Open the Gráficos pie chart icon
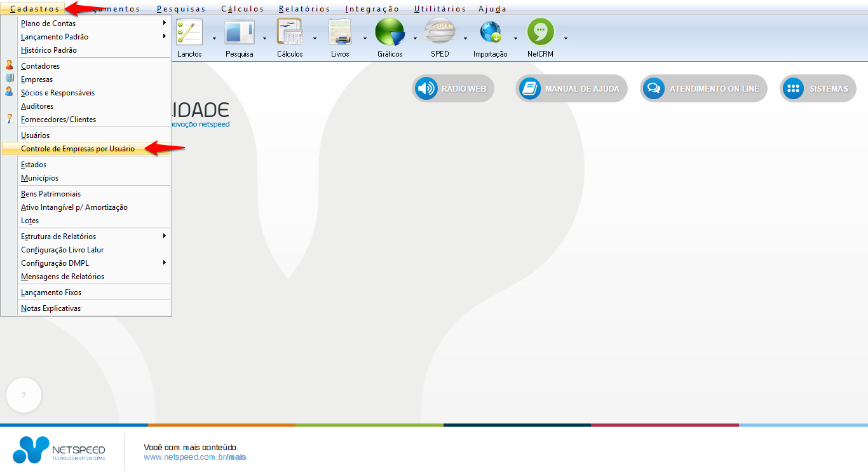Image resolution: width=868 pixels, height=475 pixels. tap(390, 33)
